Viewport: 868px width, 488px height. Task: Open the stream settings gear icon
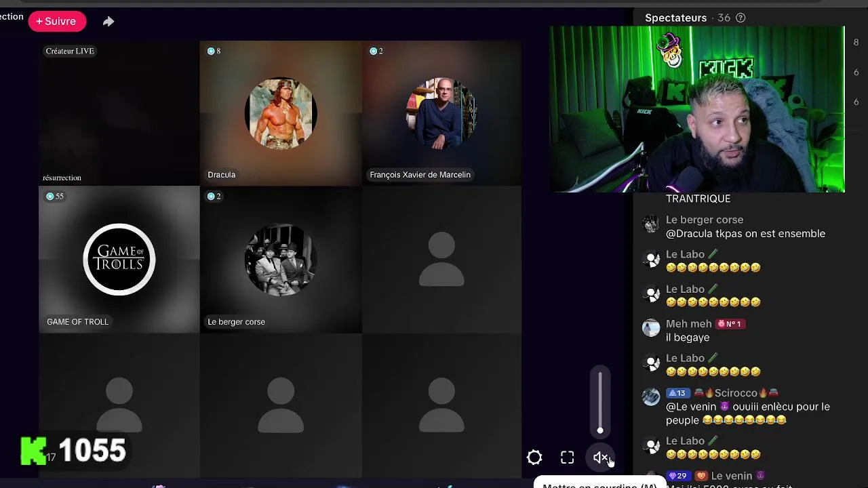pyautogui.click(x=534, y=458)
